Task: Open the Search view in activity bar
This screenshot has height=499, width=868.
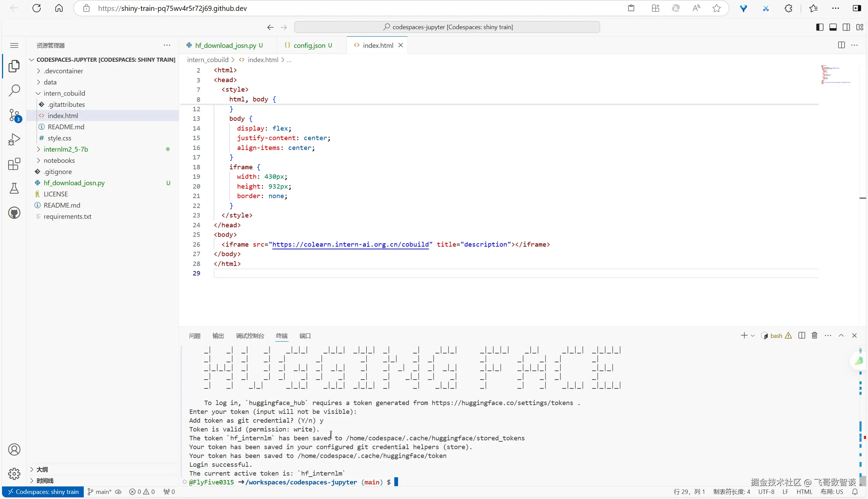Action: click(x=14, y=91)
